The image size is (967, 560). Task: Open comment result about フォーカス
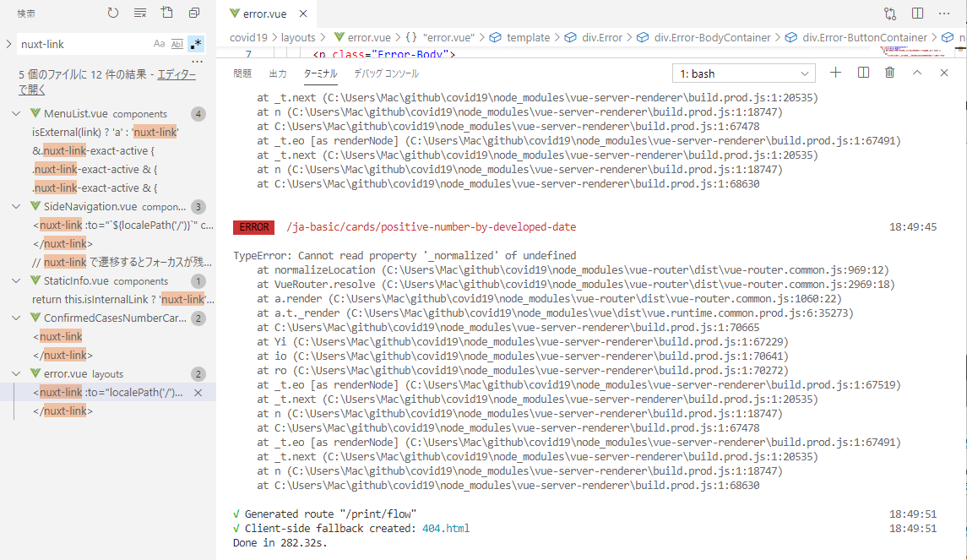(122, 262)
